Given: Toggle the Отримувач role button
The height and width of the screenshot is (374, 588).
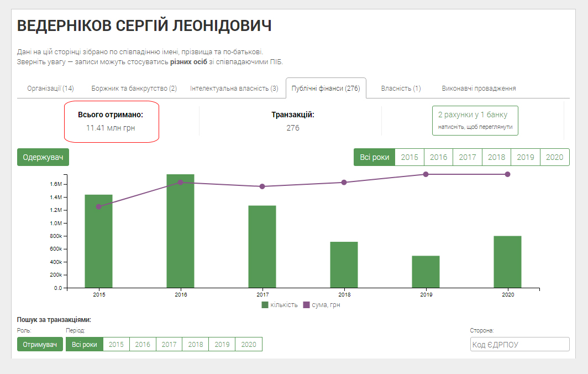Looking at the screenshot, I should [40, 344].
